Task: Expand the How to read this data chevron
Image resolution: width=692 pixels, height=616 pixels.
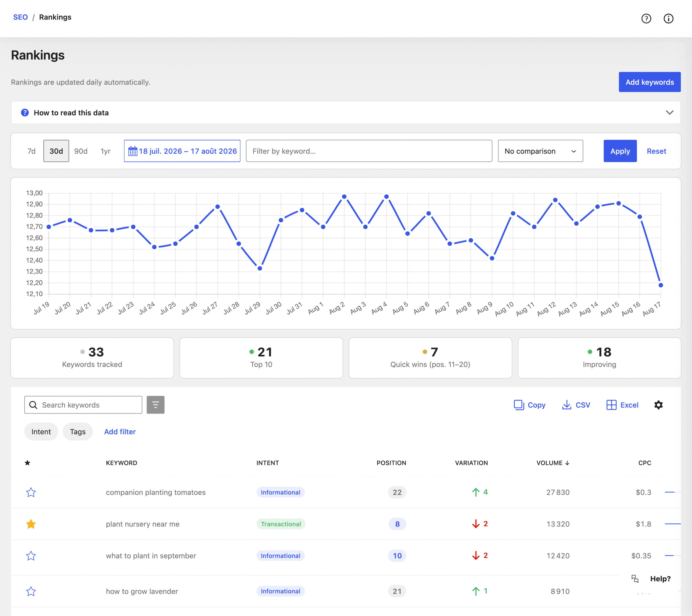Action: pos(669,113)
